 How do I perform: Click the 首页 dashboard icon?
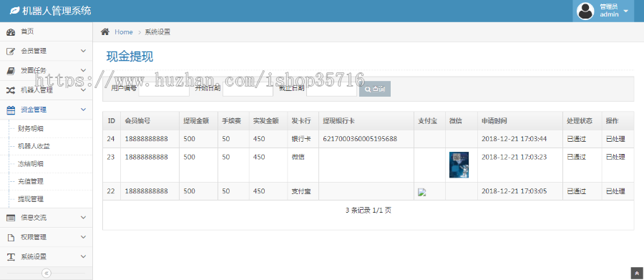11,32
